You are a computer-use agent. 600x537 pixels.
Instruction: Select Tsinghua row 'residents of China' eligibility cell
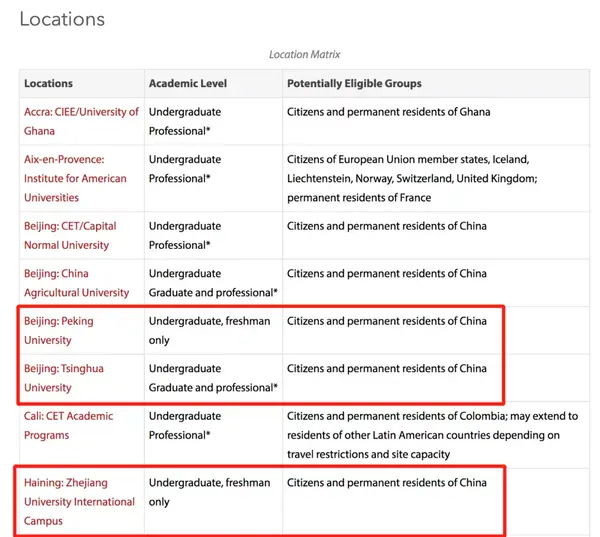436,378
